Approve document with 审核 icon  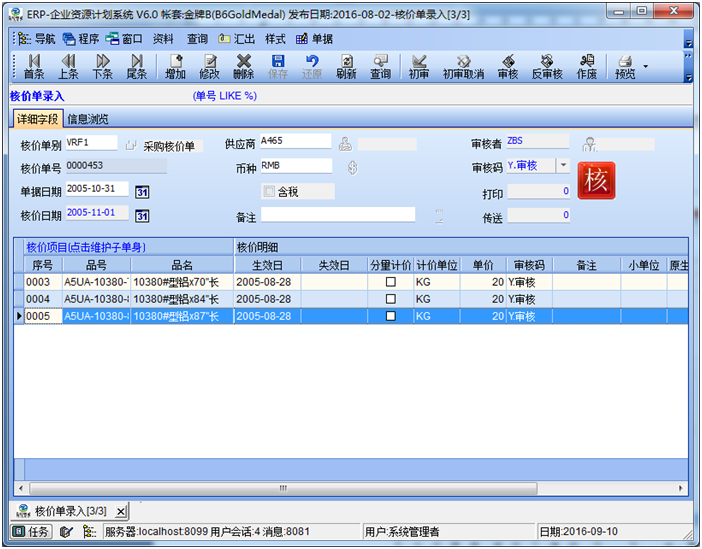[x=508, y=67]
